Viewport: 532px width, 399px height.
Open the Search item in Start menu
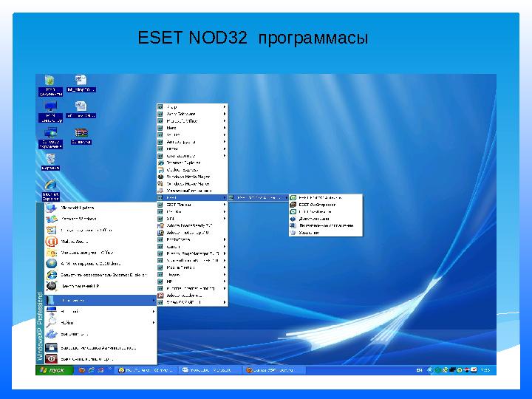point(100,323)
